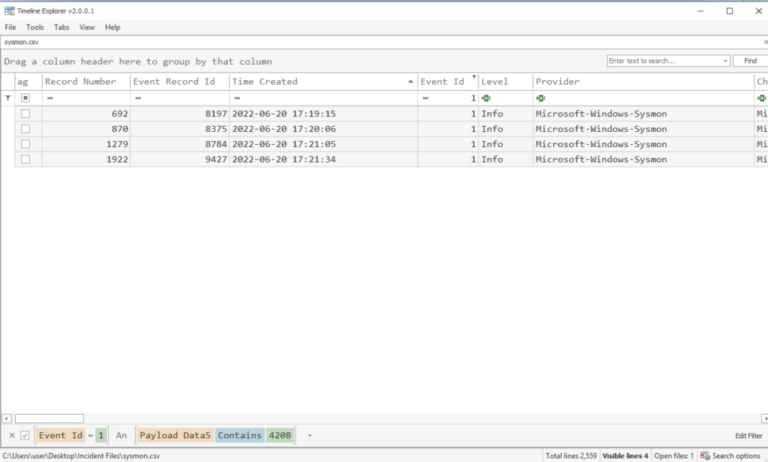Screen dimensions: 768x462
Task: Open Edit Filter dialog
Action: pyautogui.click(x=748, y=436)
